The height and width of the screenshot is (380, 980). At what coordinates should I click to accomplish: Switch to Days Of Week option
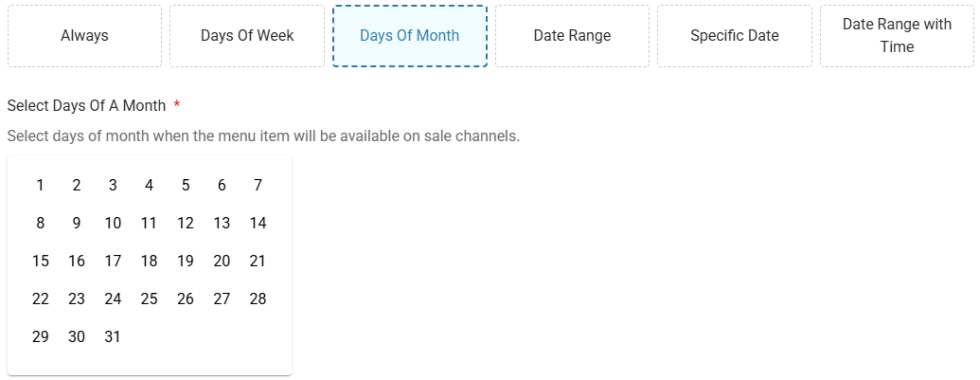247,36
